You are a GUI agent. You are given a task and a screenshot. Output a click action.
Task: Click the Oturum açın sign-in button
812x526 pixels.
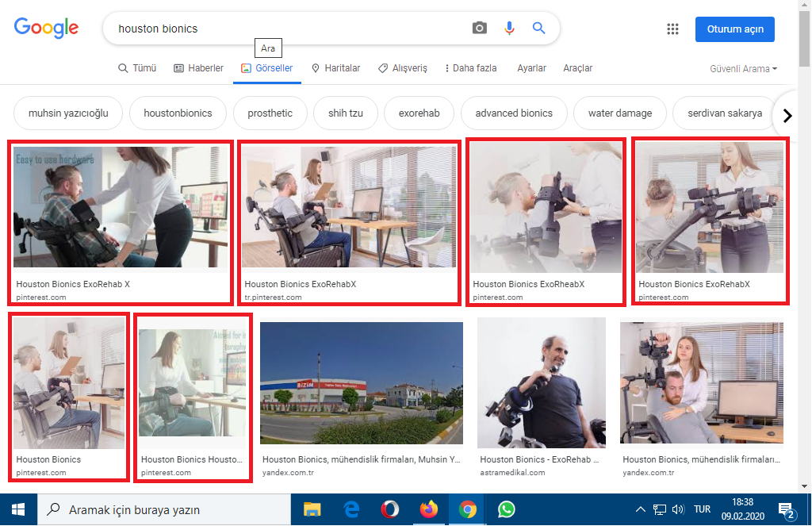(x=735, y=29)
